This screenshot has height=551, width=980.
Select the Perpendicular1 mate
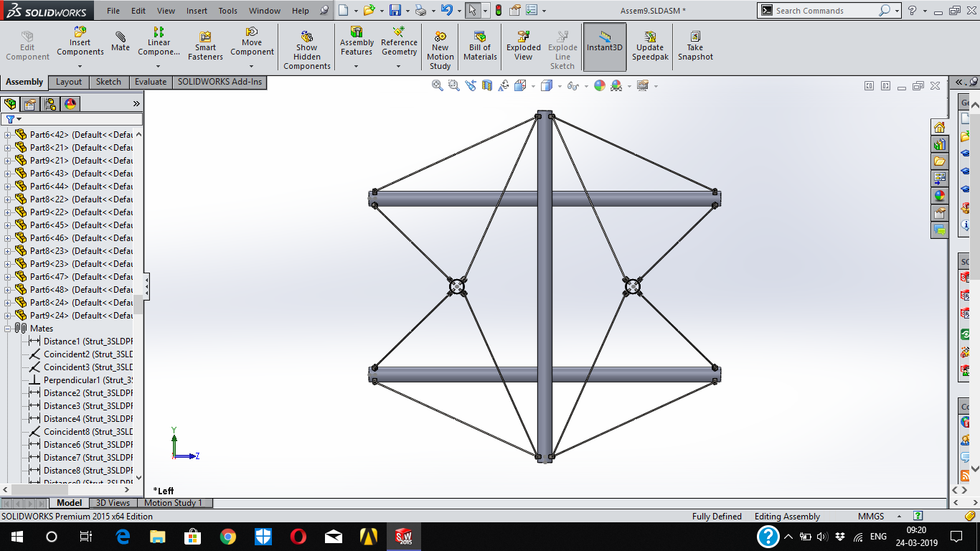[80, 380]
